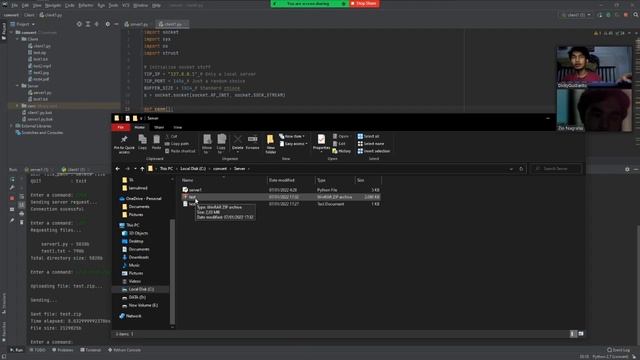640x360 pixels.
Task: Click the Properties icon in Explorer ribbon
Action: 321,140
